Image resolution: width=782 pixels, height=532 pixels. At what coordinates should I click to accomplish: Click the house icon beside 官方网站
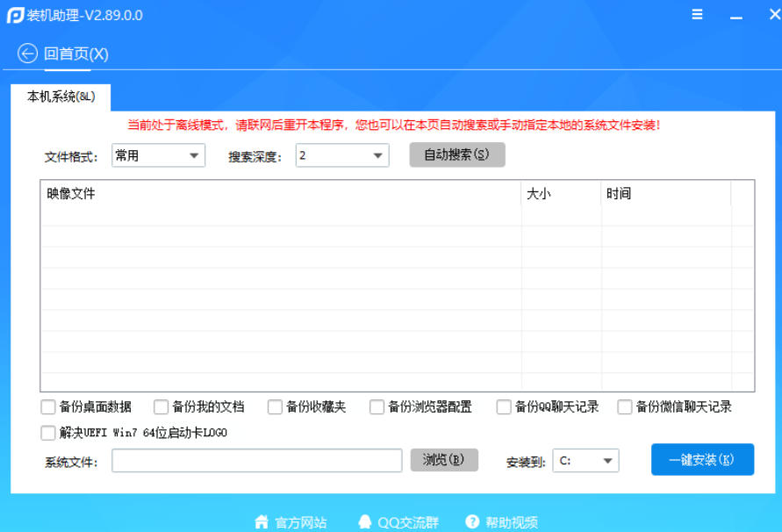(262, 521)
